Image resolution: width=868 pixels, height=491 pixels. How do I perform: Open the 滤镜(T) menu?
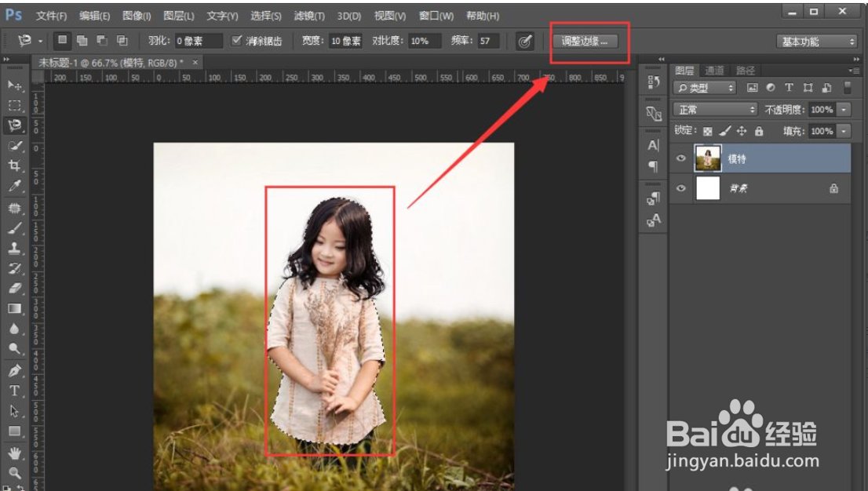point(309,16)
